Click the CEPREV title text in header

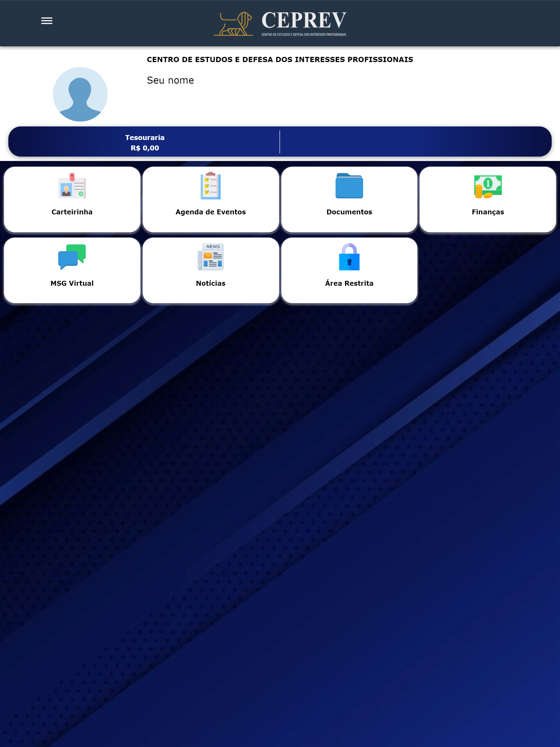click(304, 20)
